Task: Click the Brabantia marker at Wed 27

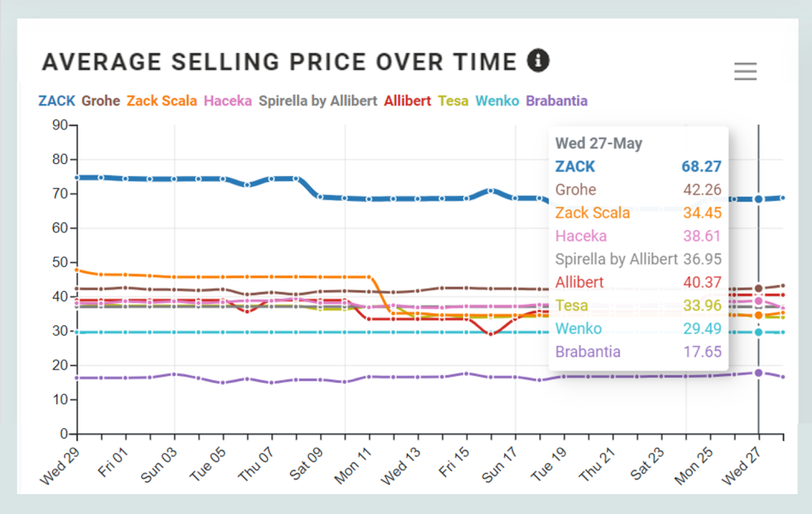Action: 759,373
